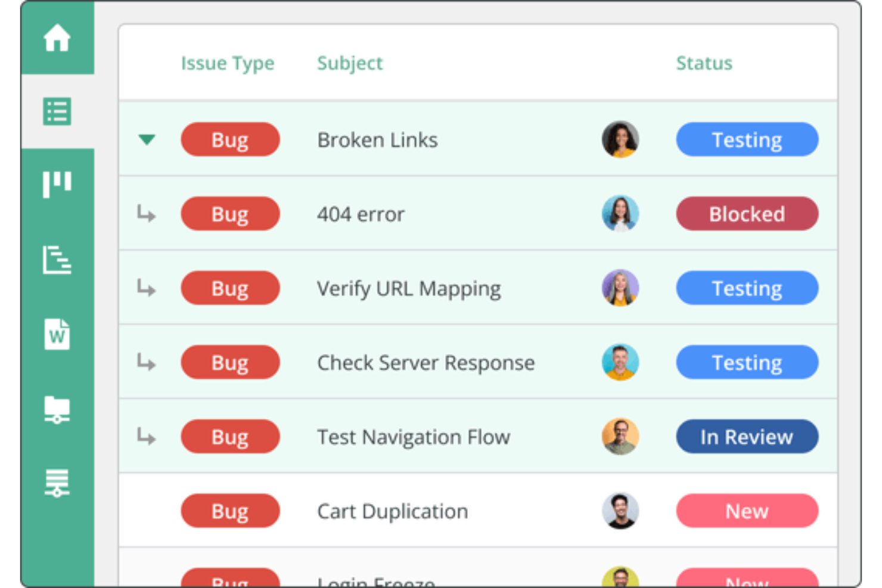Click assignee avatar for Broken Links
The height and width of the screenshot is (588, 882).
620,139
